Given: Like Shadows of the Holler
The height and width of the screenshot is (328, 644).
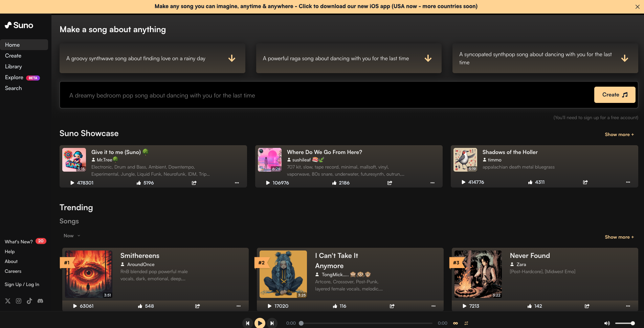Looking at the screenshot, I should (x=530, y=182).
